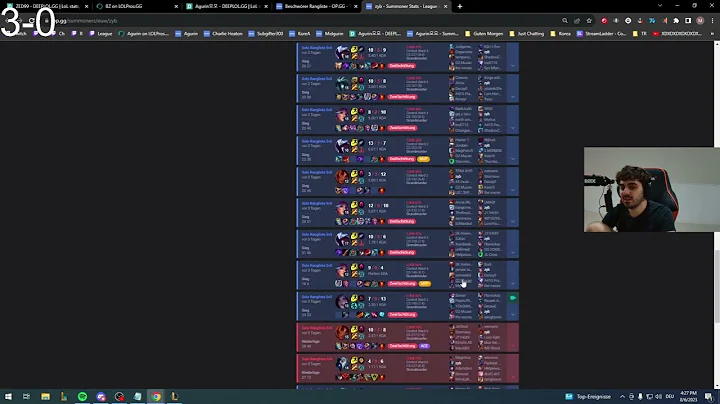Click the champion portrait in the 4/9/6 defeat
This screenshot has width=720, height=404.
342,365
